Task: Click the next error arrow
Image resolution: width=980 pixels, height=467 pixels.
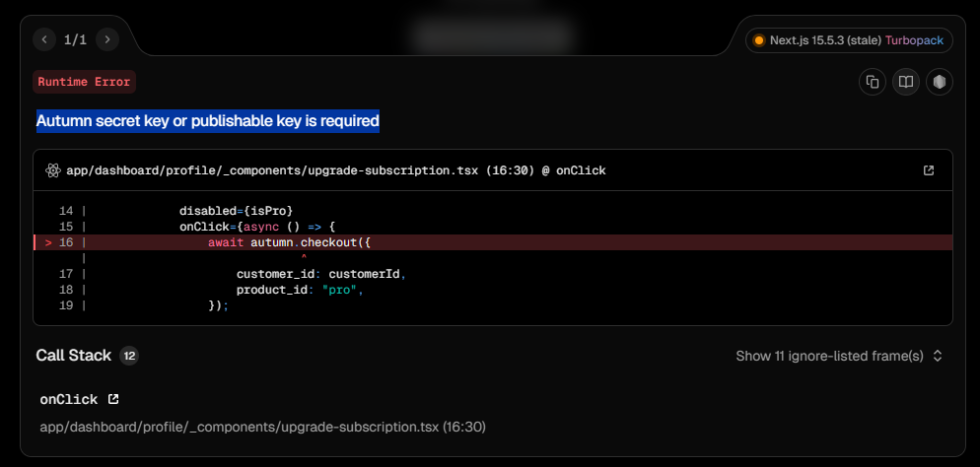Action: click(x=106, y=40)
